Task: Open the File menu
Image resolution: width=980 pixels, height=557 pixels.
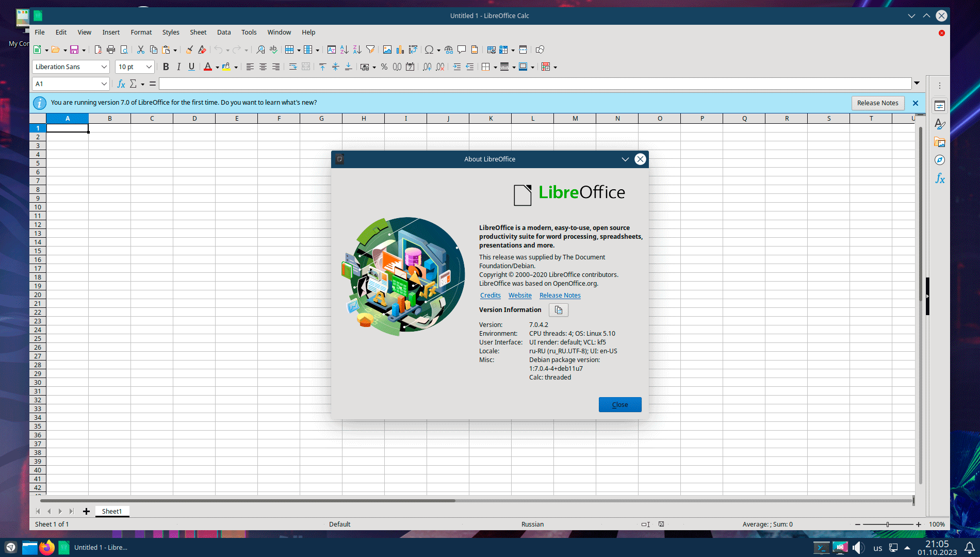Action: click(x=40, y=32)
